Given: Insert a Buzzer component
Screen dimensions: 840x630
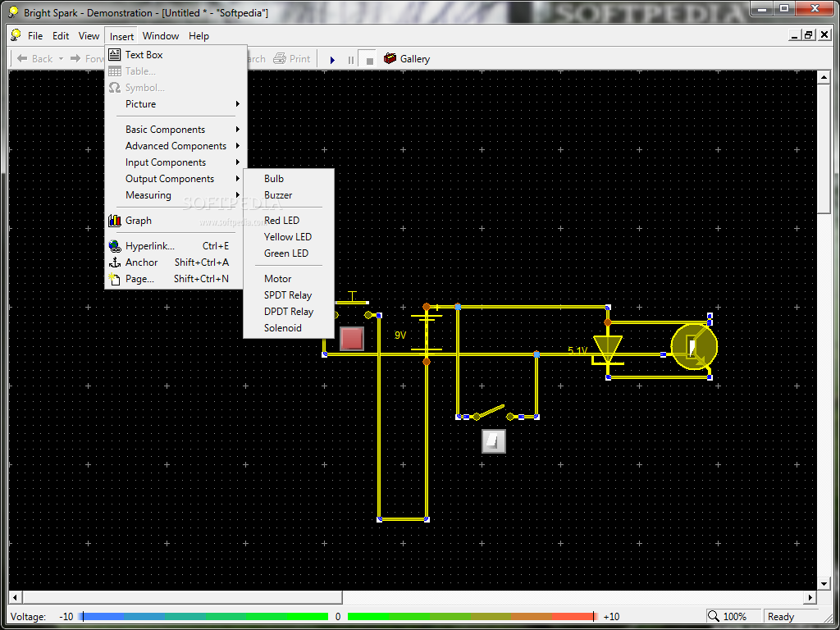Looking at the screenshot, I should (x=289, y=195).
